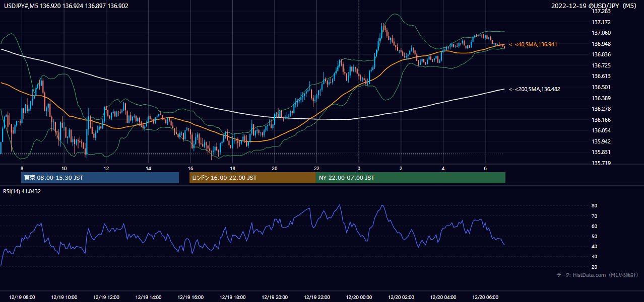Viewport: 644px width, 302px height.
Task: Click price axis value 136.278
Action: pyautogui.click(x=601, y=109)
